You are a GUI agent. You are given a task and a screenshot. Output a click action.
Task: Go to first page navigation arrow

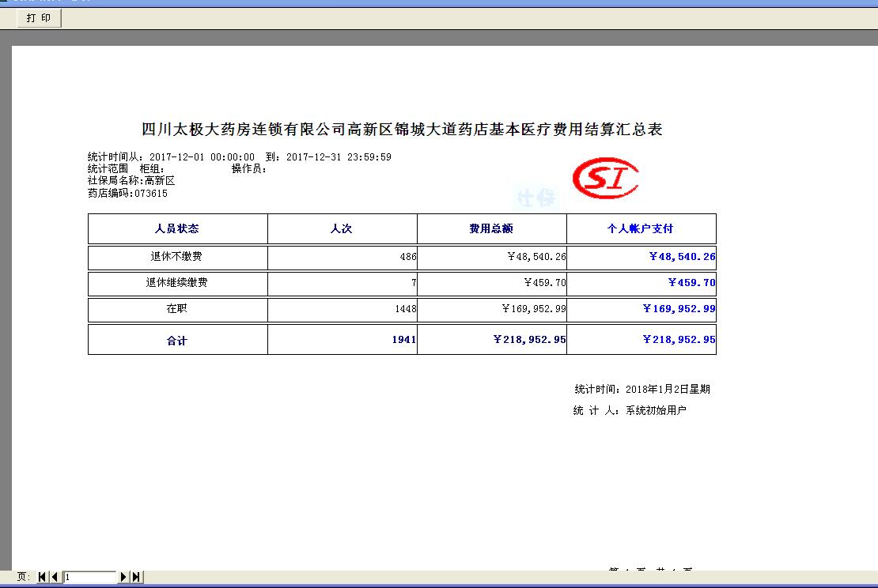(42, 577)
